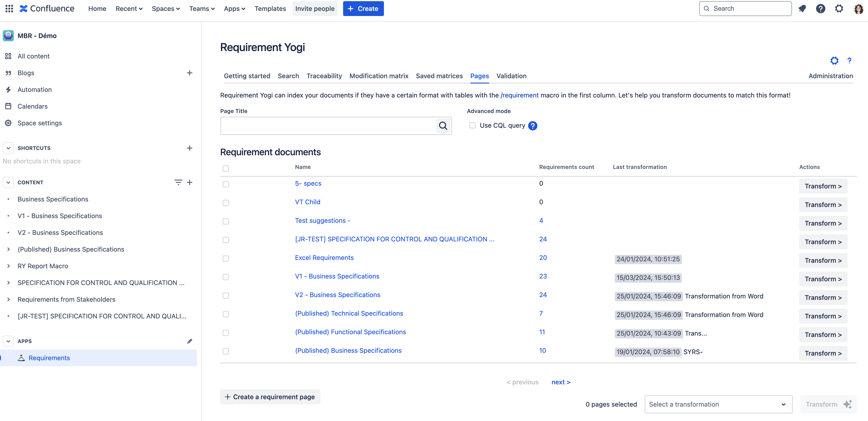Open the notifications icon in top bar
The width and height of the screenshot is (868, 421).
pyautogui.click(x=802, y=8)
